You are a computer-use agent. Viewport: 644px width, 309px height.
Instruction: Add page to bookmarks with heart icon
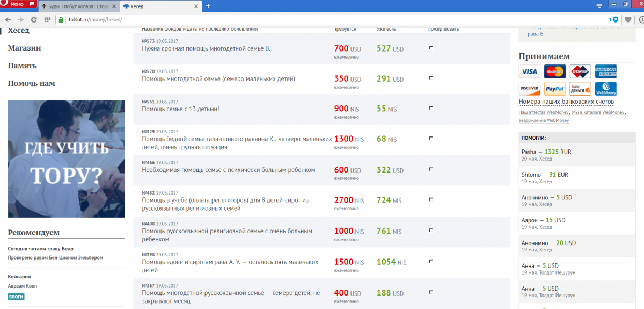[x=627, y=20]
